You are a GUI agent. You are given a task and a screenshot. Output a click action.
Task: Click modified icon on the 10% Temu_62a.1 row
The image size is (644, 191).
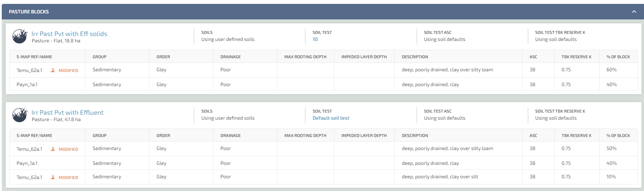click(x=53, y=177)
